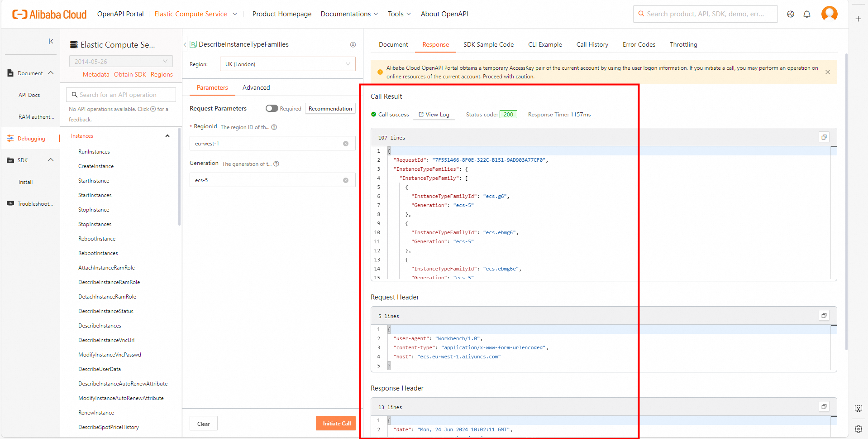Open the Tools dropdown menu

[399, 14]
